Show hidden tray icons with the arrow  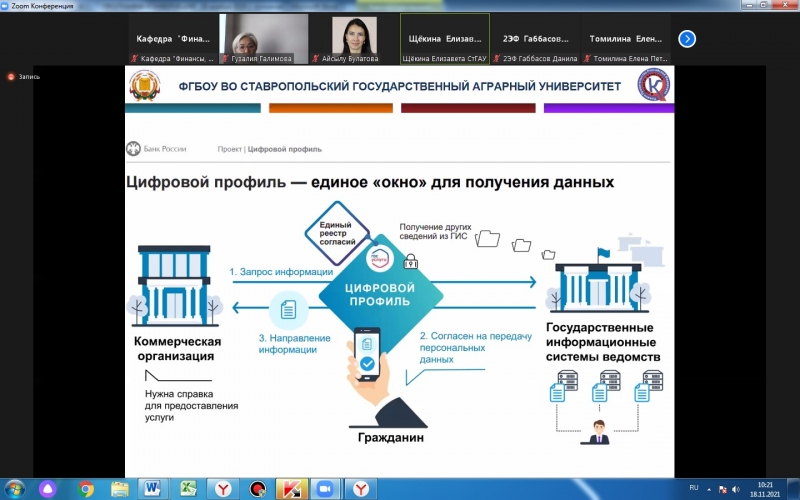pos(709,489)
